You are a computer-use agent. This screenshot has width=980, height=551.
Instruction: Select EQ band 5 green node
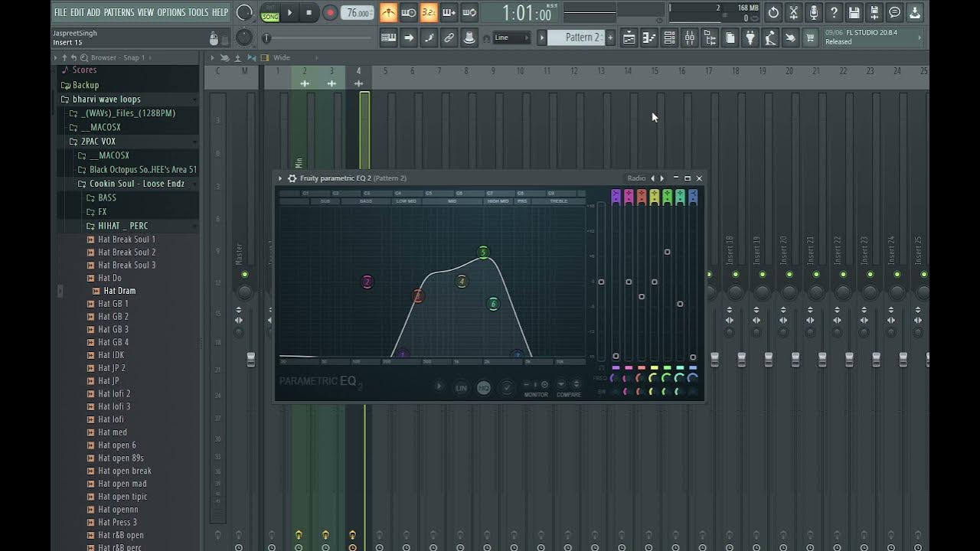tap(483, 252)
